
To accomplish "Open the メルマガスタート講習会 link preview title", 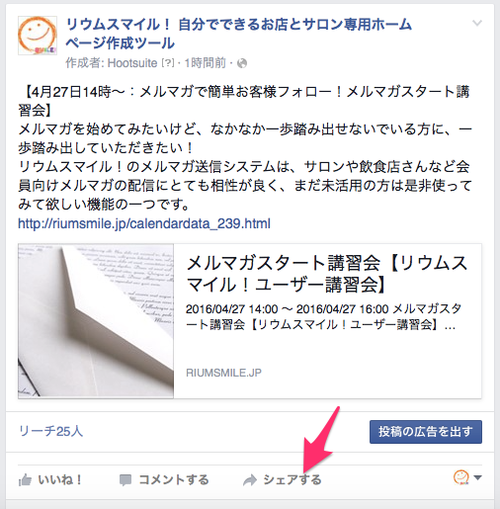I will click(327, 274).
